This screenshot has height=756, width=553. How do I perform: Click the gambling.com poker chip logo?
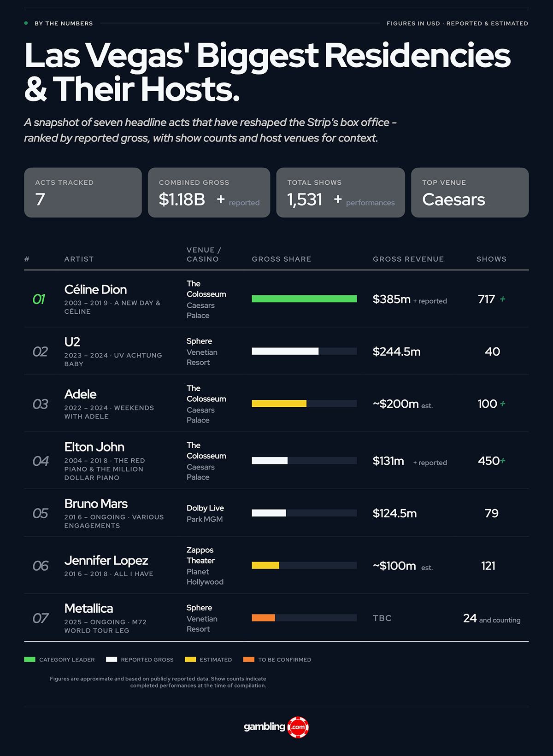coord(298,727)
